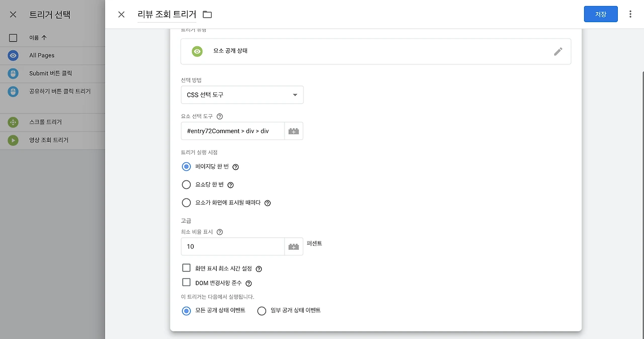Click the 리뷰 조회 트리거 name field
Image resolution: width=644 pixels, height=339 pixels.
167,15
